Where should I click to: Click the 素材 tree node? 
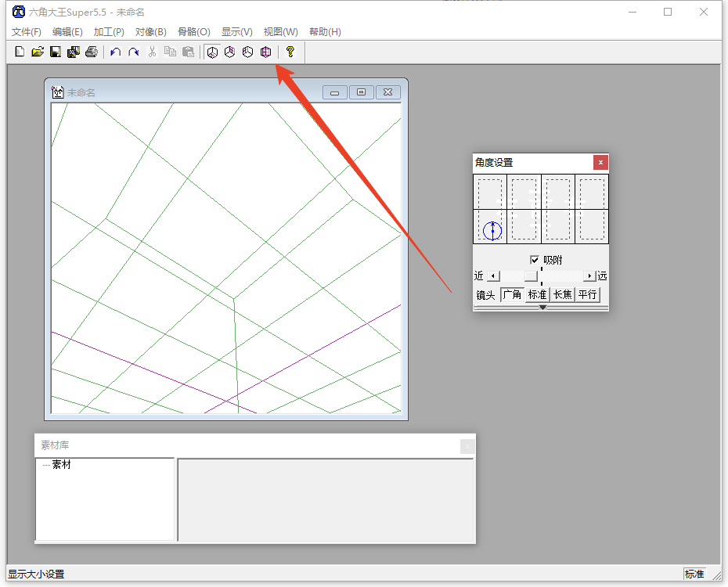coord(61,465)
